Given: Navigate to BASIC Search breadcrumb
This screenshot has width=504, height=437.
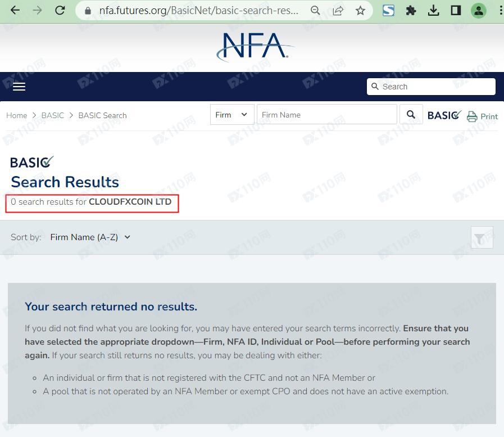Looking at the screenshot, I should pyautogui.click(x=102, y=115).
